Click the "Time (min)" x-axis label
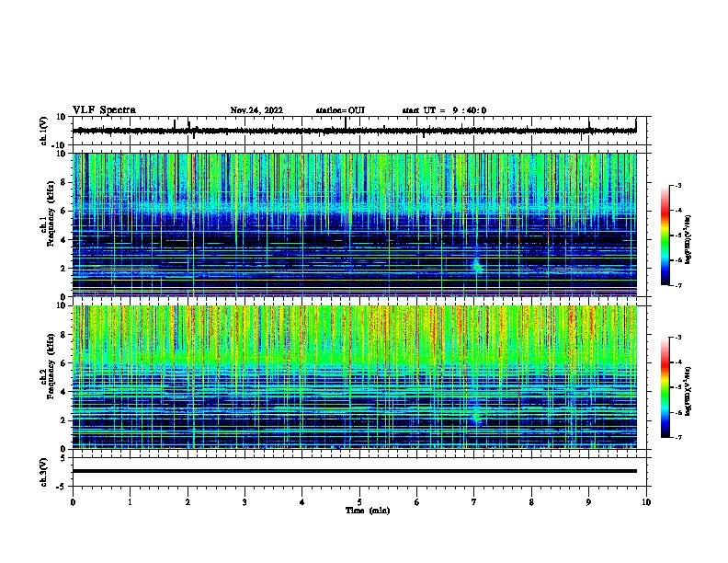This screenshot has width=728, height=563. tap(368, 511)
